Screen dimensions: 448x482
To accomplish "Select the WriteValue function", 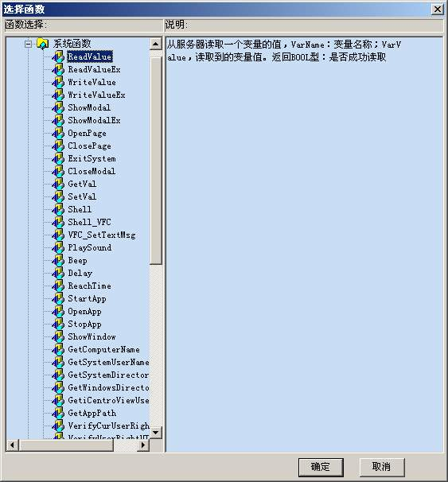I will tap(92, 83).
